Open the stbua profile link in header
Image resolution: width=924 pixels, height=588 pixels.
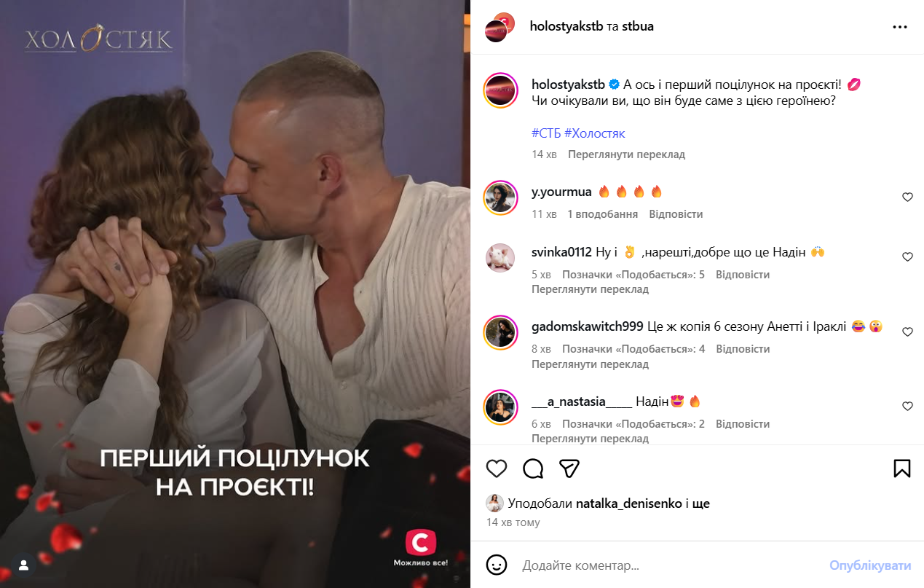638,26
